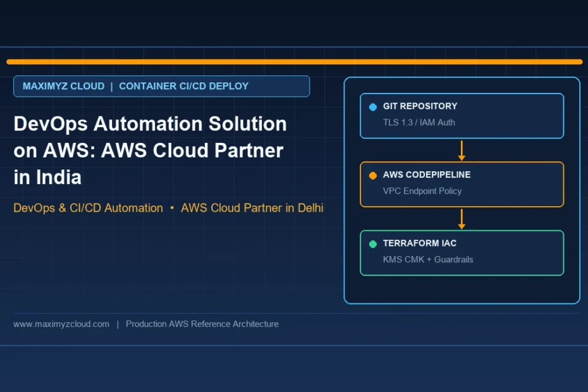Click the 'in India' title line
Screen dimensions: 588x392
pos(47,177)
